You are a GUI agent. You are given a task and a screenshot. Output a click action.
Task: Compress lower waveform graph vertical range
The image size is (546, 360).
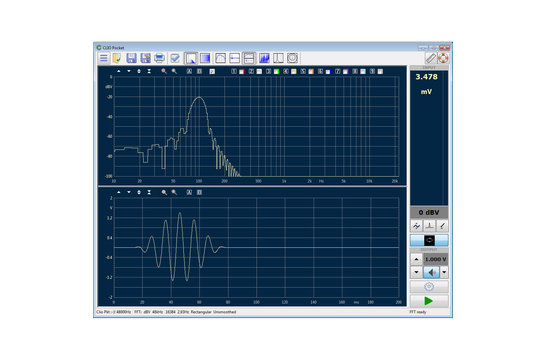click(149, 192)
